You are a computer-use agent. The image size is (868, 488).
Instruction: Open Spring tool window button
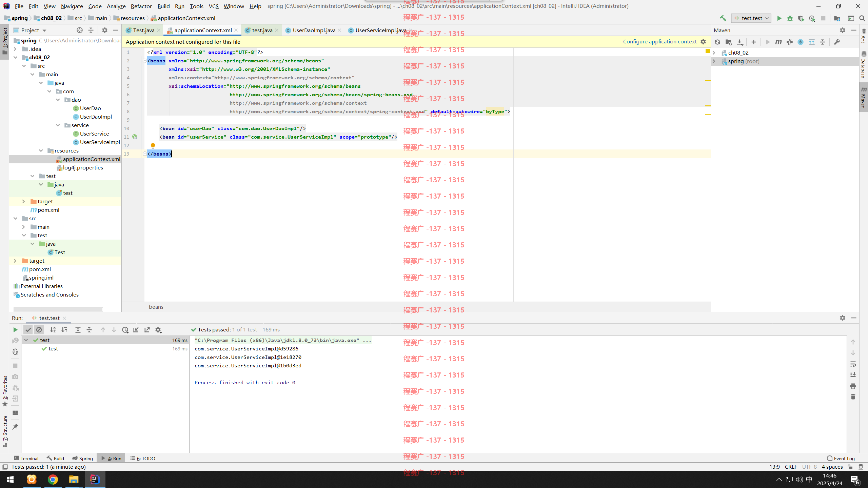[x=82, y=458]
